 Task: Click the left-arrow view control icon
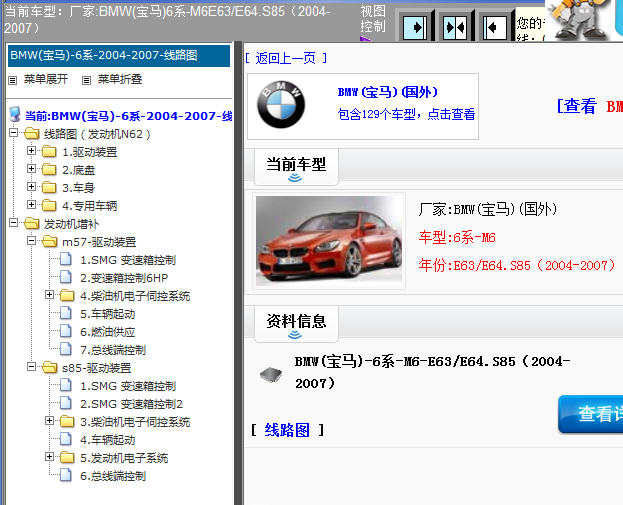[493, 25]
